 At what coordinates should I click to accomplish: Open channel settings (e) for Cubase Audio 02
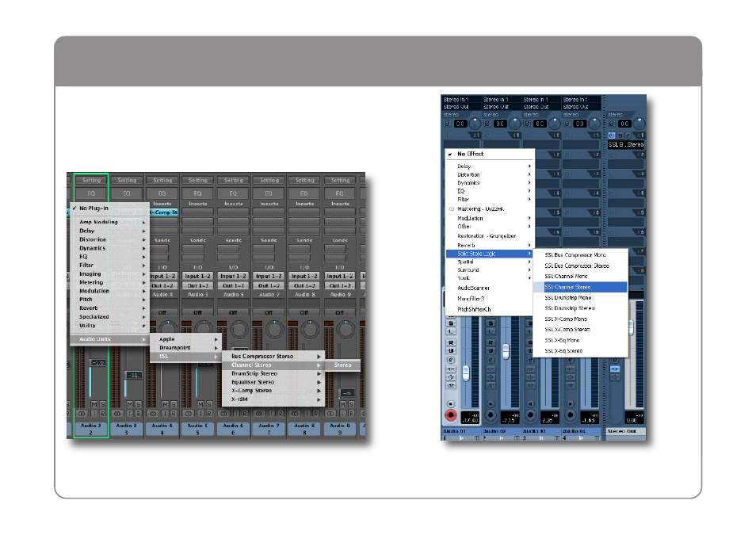[x=491, y=360]
